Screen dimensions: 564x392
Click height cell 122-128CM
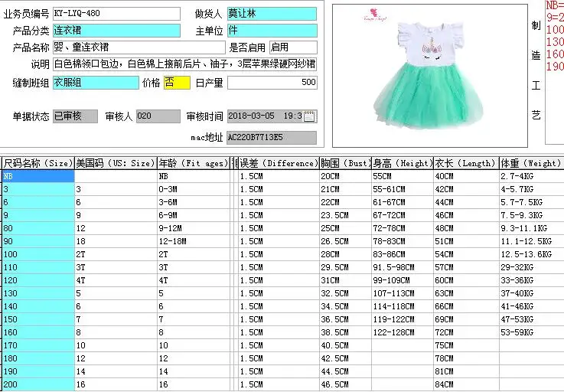(x=403, y=332)
